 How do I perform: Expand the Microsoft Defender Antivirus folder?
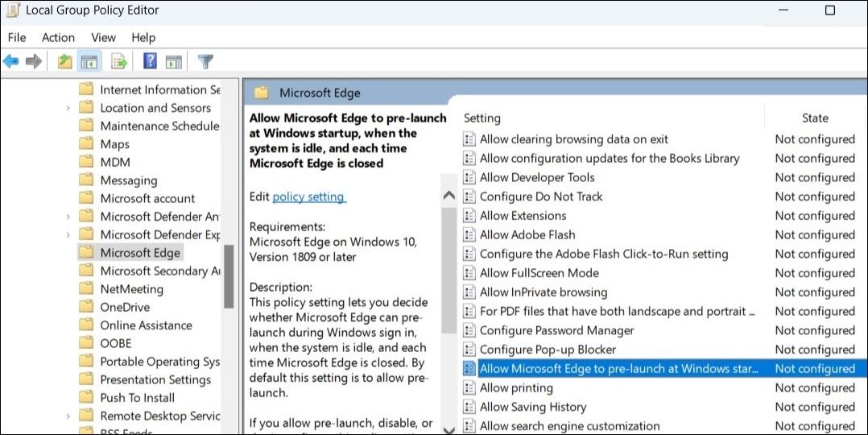point(69,217)
